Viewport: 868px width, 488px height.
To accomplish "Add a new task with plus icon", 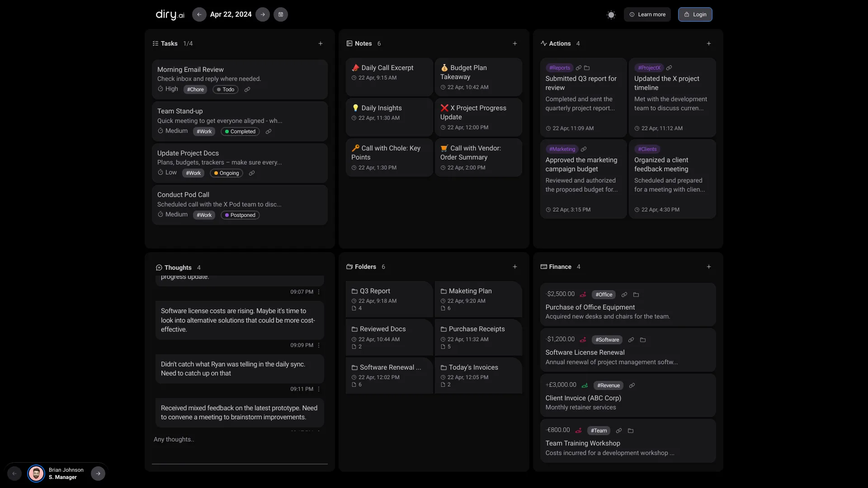I will (321, 43).
